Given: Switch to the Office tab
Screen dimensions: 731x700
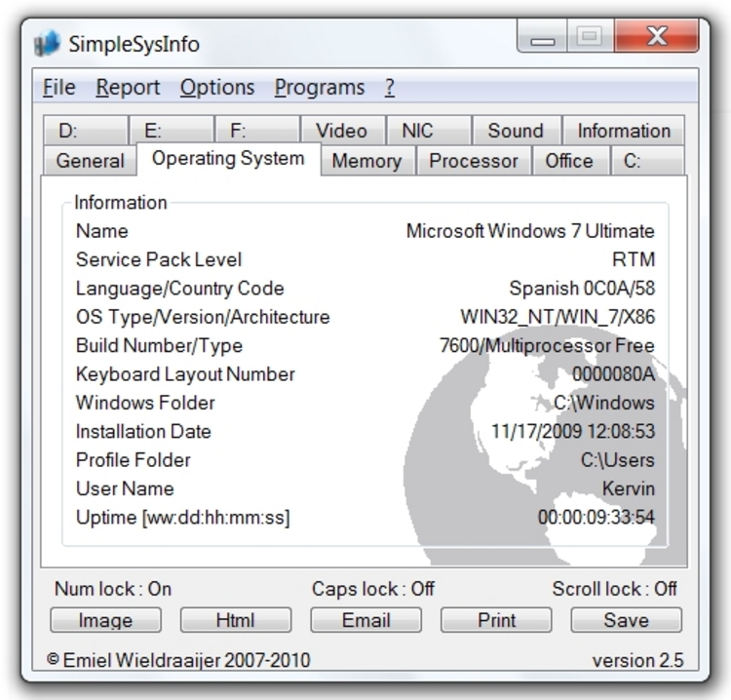Looking at the screenshot, I should (570, 161).
